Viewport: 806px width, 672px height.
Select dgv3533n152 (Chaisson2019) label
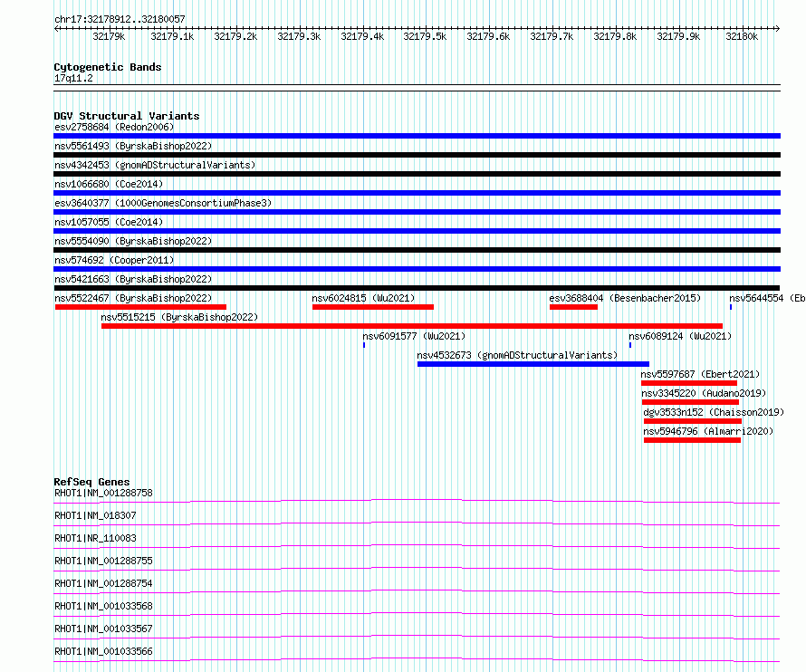pos(714,412)
